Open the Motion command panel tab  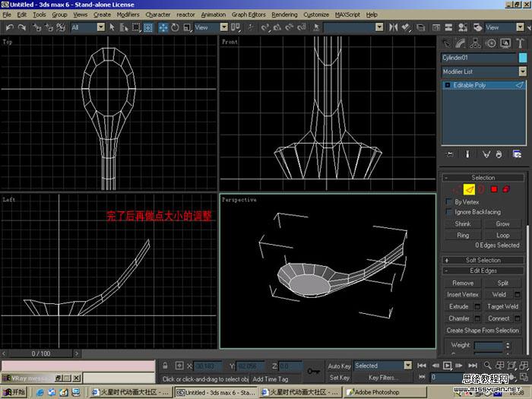490,43
